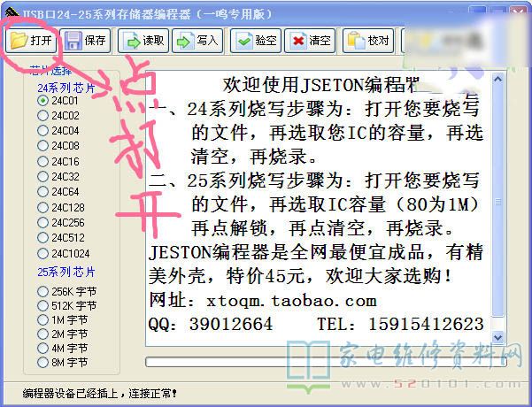Viewport: 532px width, 407px height.
Task: Click the 校对 button label
Action: [378, 41]
